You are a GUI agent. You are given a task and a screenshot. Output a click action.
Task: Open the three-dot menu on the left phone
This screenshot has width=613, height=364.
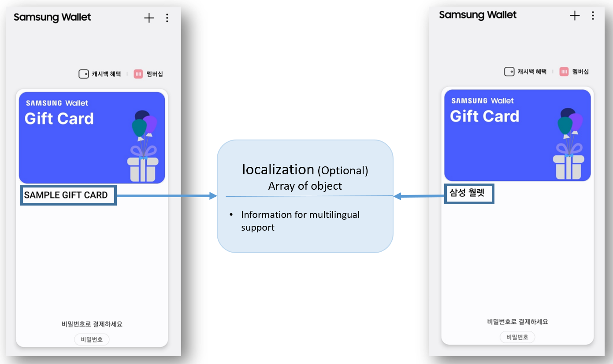pos(167,18)
